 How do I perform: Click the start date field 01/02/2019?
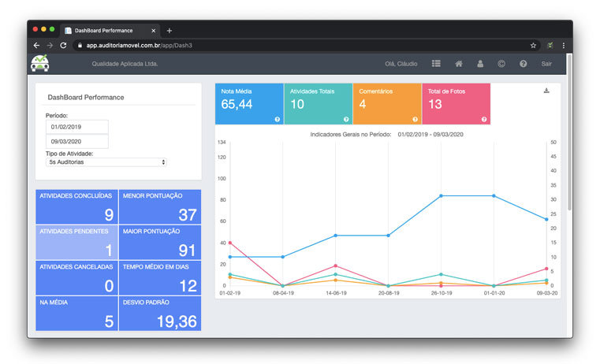pos(76,127)
